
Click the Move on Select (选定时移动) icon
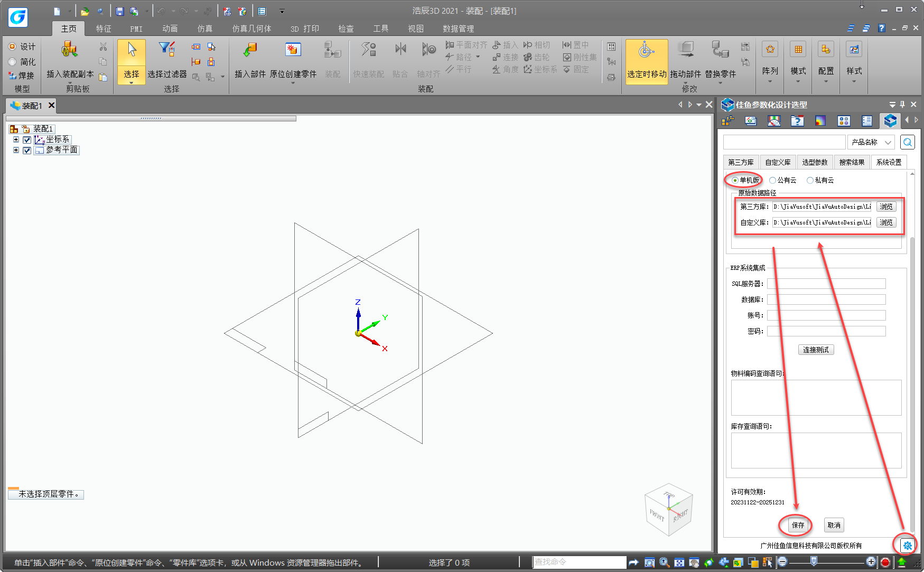click(646, 51)
